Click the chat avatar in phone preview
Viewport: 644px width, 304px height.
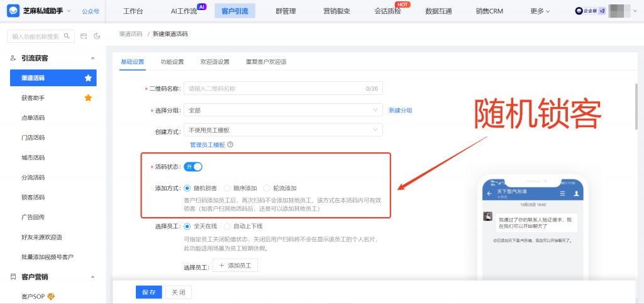pos(488,217)
